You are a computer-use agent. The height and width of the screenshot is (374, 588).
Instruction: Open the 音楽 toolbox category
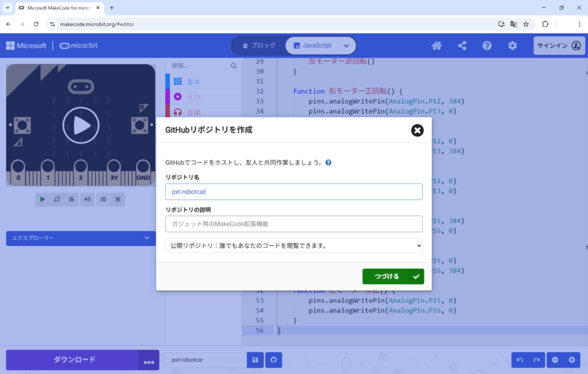click(x=204, y=112)
